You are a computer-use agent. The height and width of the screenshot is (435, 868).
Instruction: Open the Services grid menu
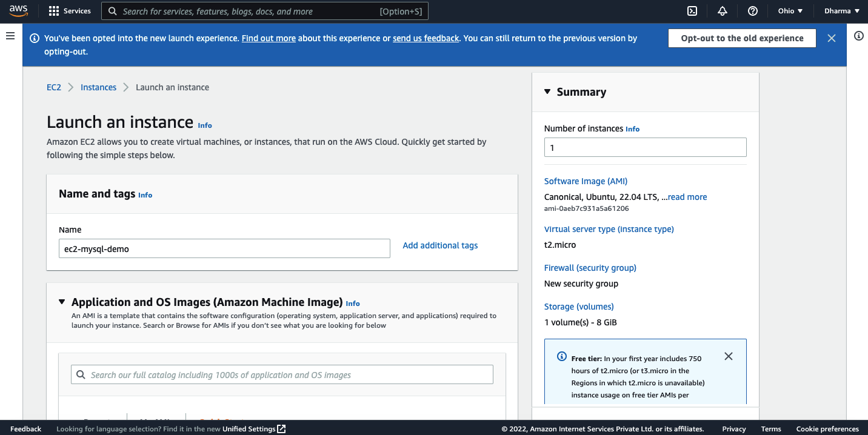click(70, 11)
